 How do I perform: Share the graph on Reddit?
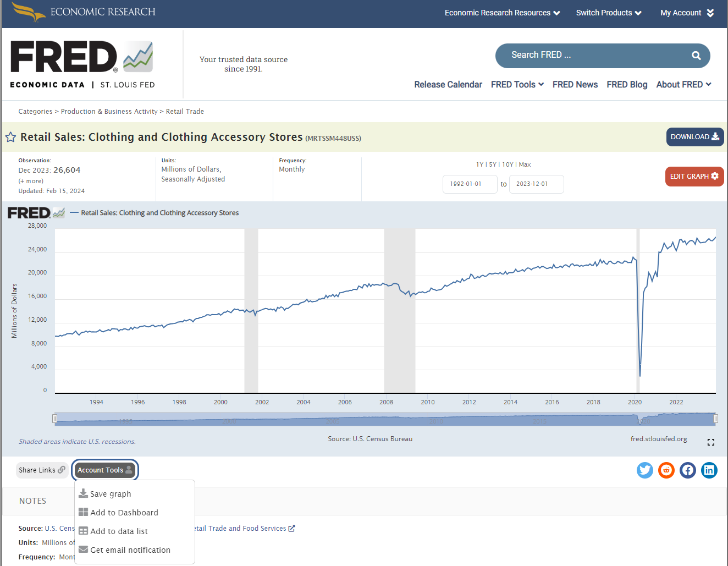666,470
